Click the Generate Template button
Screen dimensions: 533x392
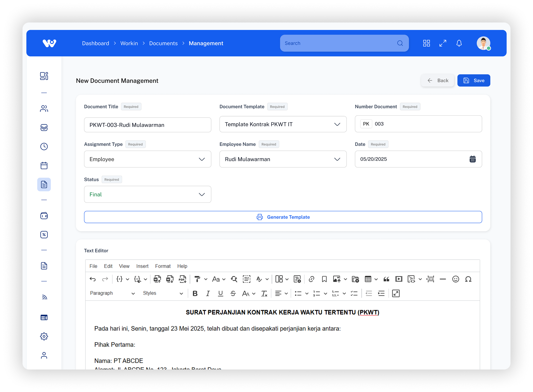[283, 217]
